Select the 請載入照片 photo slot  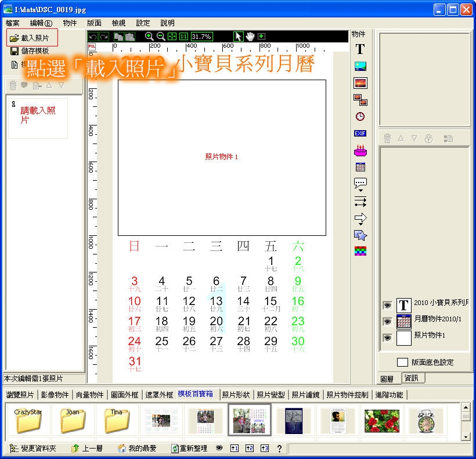click(x=38, y=118)
